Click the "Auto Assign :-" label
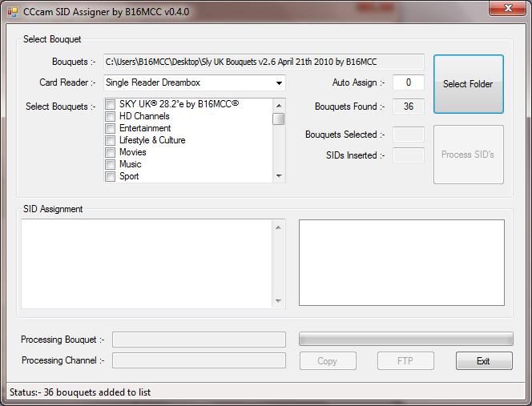532x406 pixels. point(359,82)
